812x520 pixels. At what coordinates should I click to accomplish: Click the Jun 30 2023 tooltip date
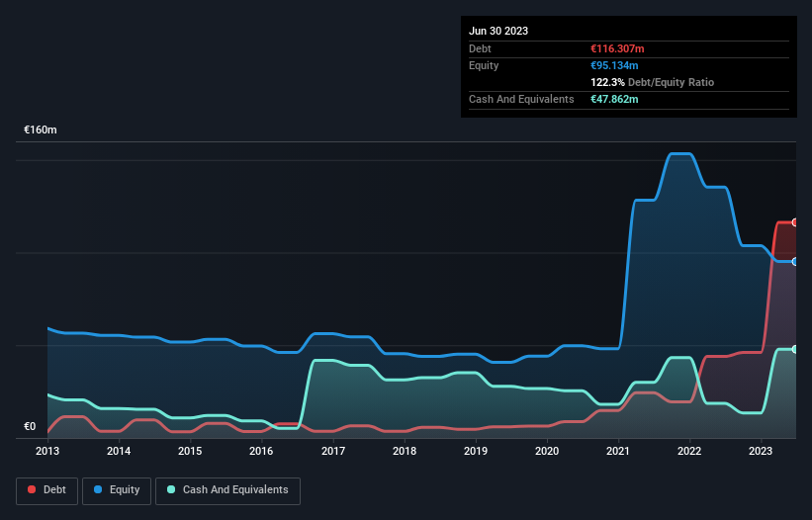point(498,31)
